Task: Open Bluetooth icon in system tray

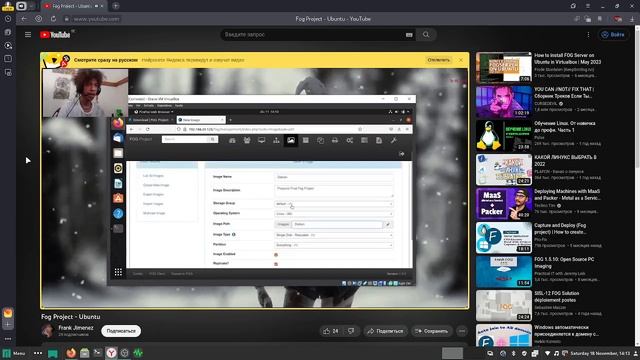Action: (514, 353)
